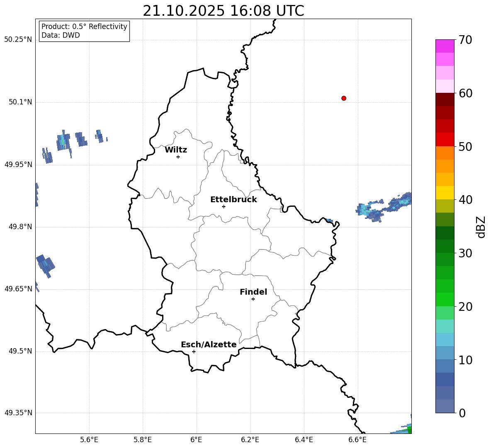
Task: Click colorbar tick label 60
Action: coord(465,93)
